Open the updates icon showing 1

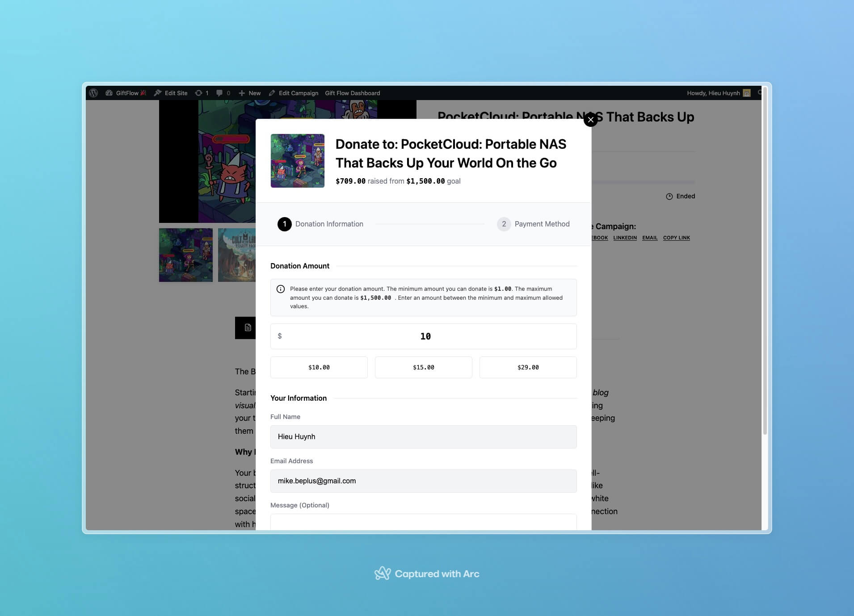tap(202, 93)
